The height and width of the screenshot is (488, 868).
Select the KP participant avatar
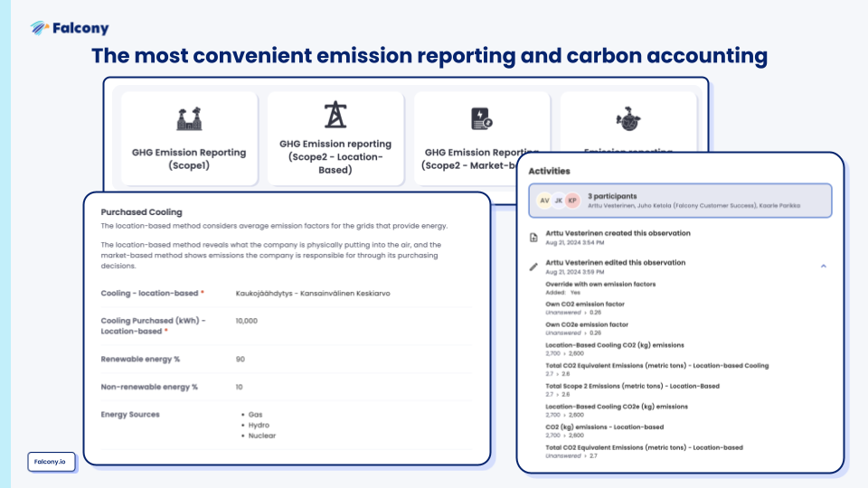(572, 201)
